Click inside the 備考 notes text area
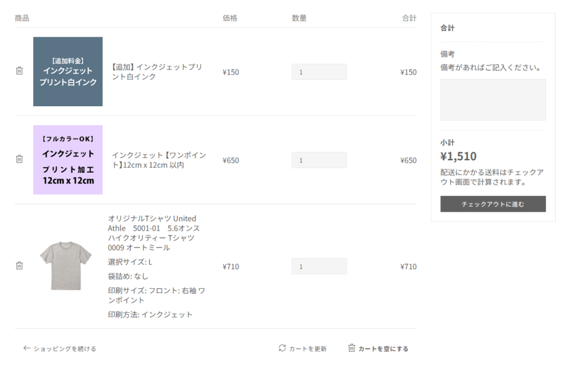The image size is (588, 376). click(493, 100)
